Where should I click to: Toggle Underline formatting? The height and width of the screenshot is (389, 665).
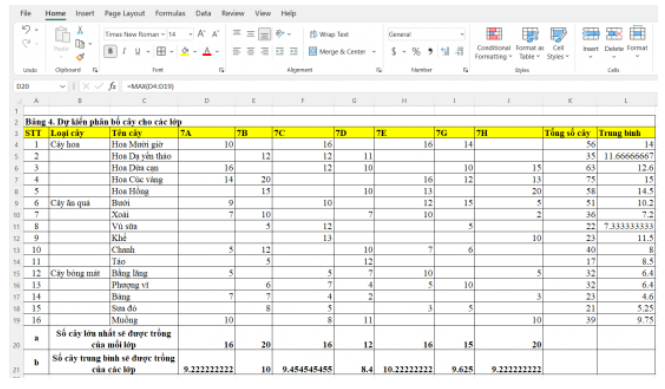(x=137, y=51)
